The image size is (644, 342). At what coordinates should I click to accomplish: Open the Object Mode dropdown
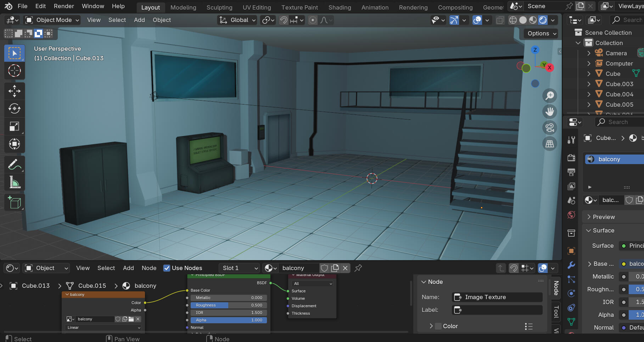click(x=52, y=20)
